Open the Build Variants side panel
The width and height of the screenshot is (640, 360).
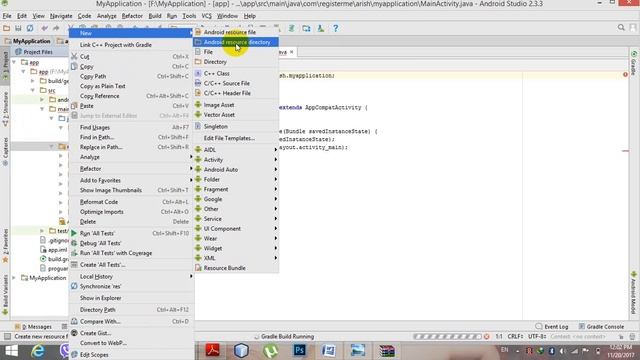(5, 294)
